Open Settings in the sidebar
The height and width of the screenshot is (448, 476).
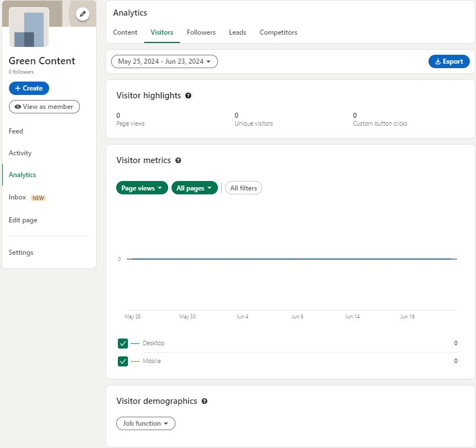click(21, 252)
